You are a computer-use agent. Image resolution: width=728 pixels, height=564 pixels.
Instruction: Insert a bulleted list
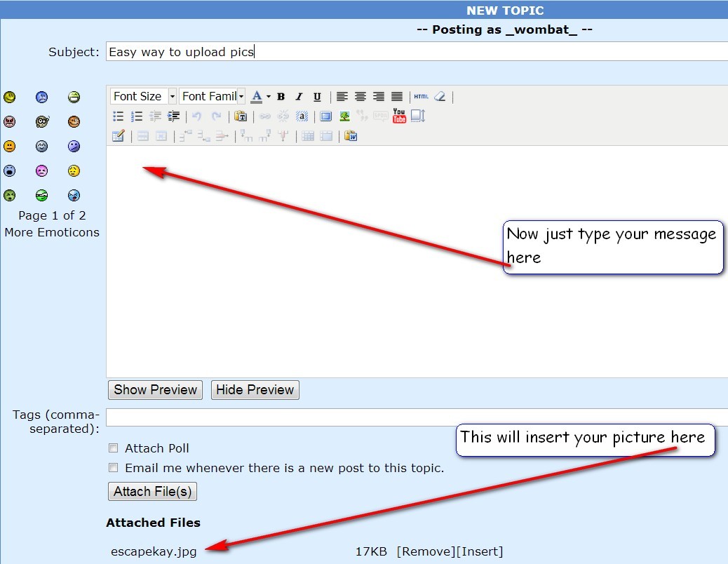[119, 116]
